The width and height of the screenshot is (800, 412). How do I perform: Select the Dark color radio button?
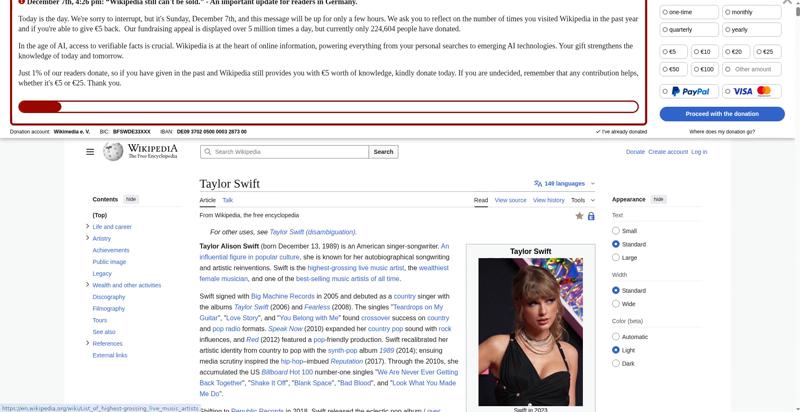click(x=616, y=364)
